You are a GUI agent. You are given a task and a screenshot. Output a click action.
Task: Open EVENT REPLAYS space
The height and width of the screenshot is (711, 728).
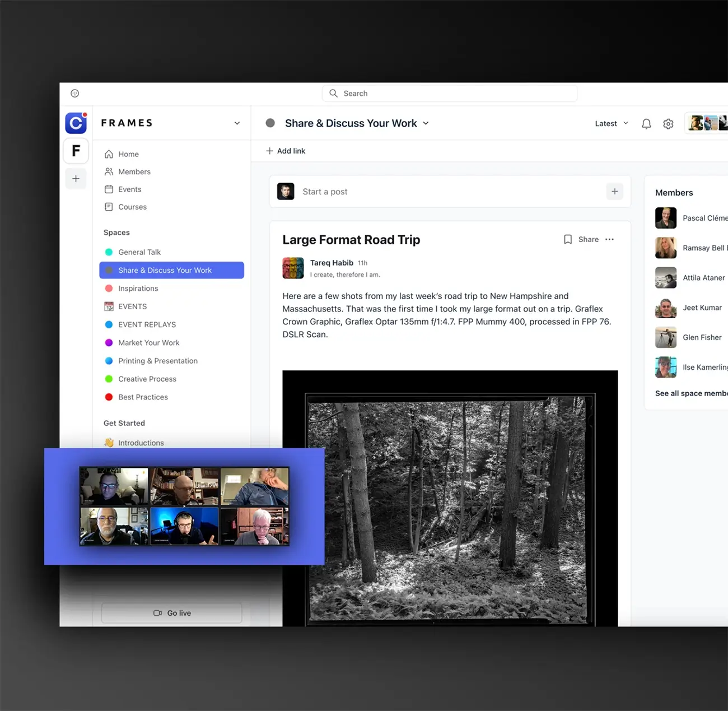point(171,324)
